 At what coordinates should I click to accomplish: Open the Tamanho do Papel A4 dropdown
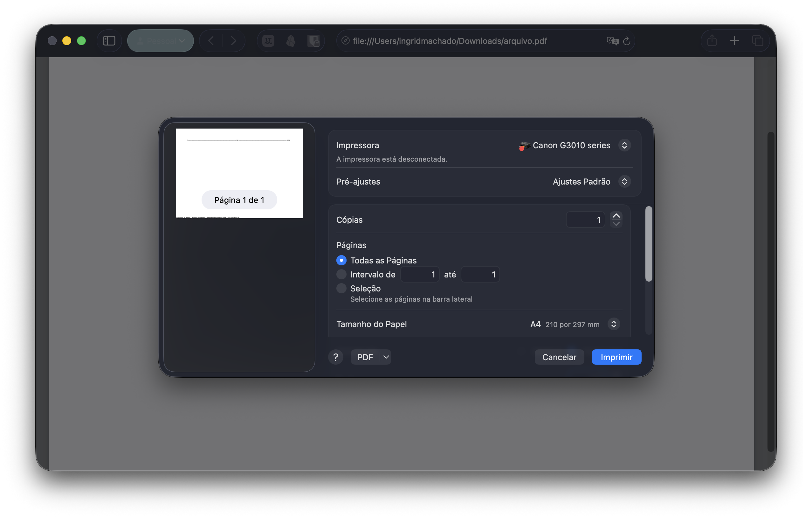point(613,324)
